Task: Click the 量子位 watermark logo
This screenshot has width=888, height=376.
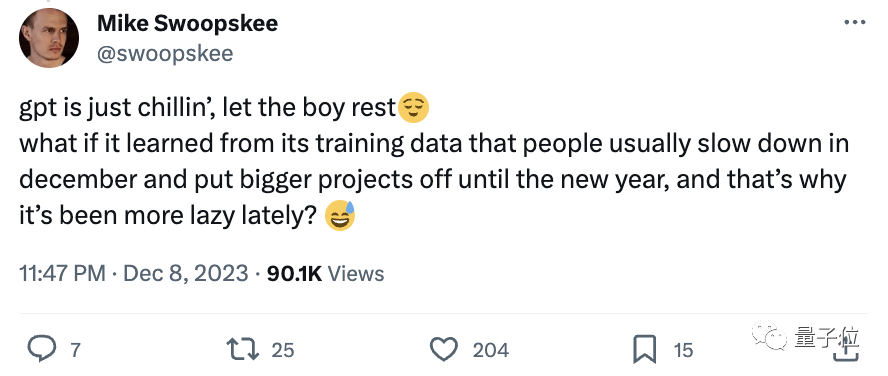Action: (x=806, y=336)
